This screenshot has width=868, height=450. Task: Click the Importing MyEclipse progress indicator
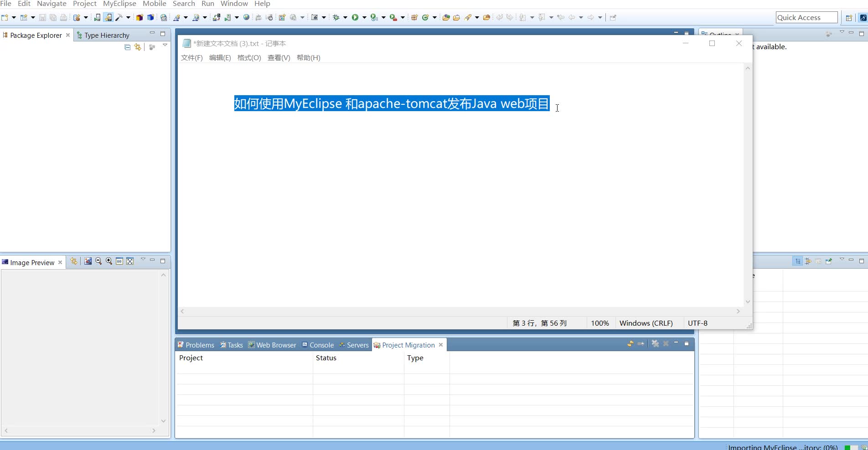[783, 447]
